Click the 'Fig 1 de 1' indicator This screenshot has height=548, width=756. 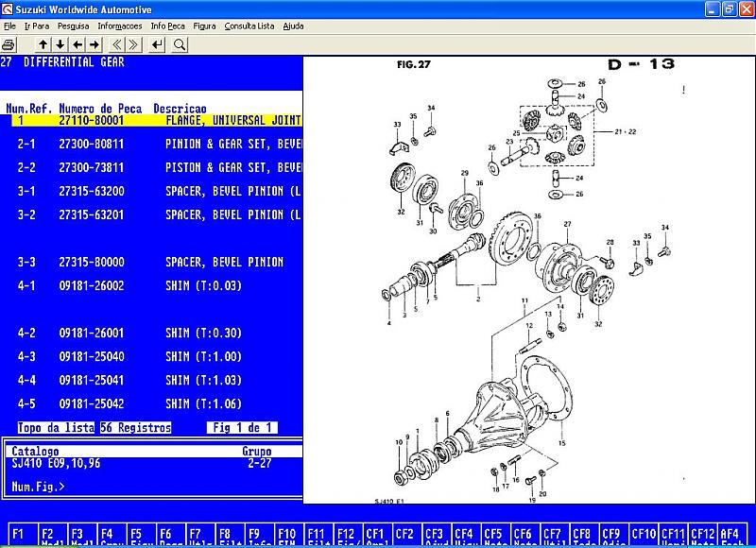(242, 427)
